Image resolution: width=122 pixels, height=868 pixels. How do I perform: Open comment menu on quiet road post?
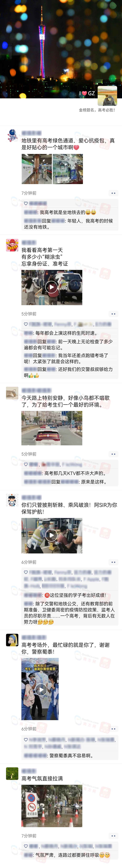click(113, 454)
